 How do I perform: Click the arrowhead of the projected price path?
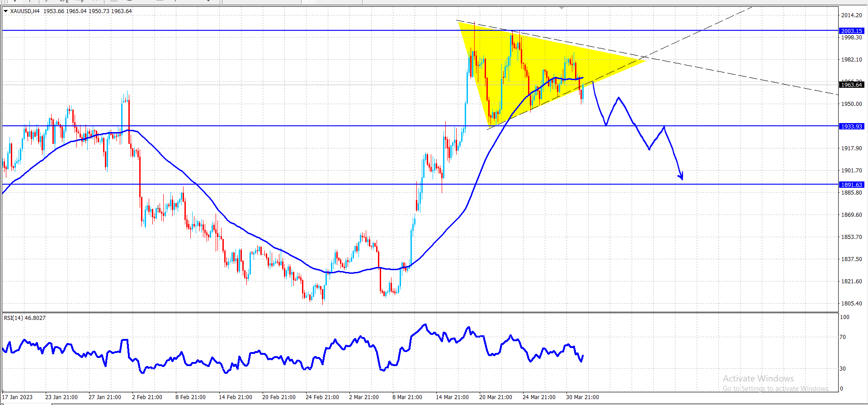pos(681,176)
